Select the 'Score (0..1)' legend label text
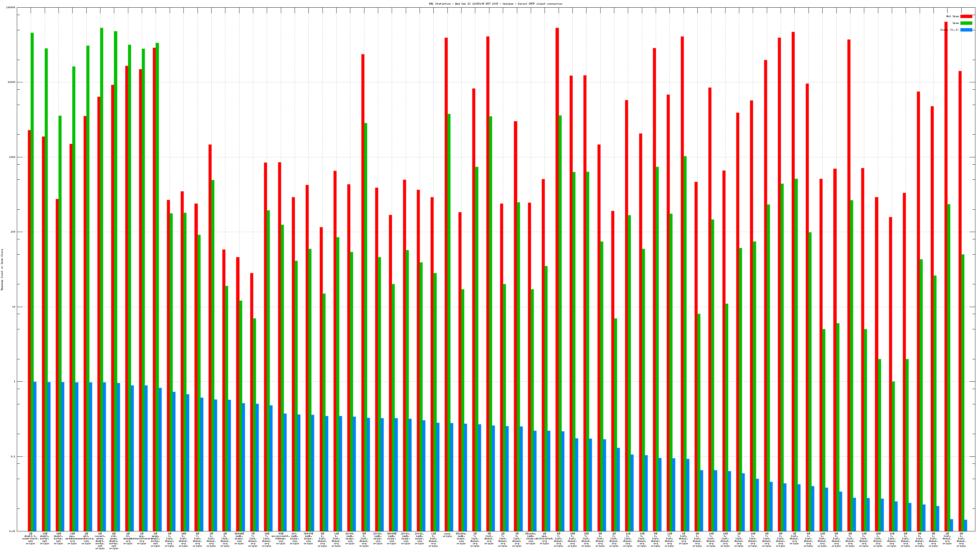The width and height of the screenshot is (980, 551). (949, 30)
